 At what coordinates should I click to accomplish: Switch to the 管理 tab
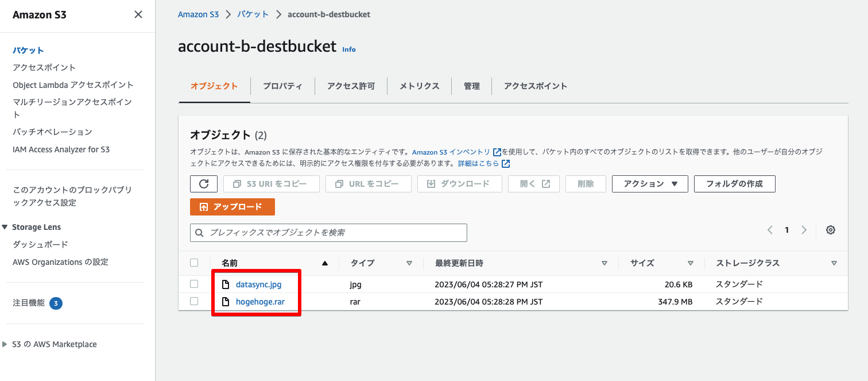[471, 86]
